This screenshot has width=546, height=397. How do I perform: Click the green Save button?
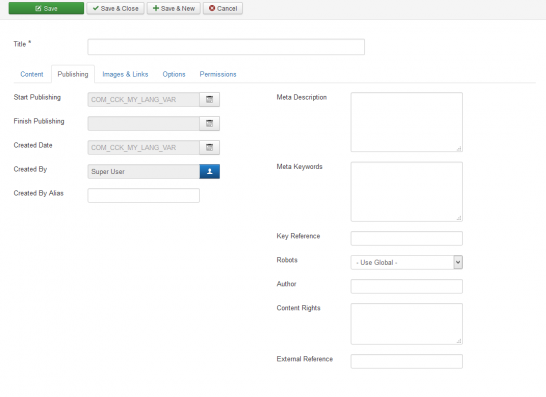[46, 8]
